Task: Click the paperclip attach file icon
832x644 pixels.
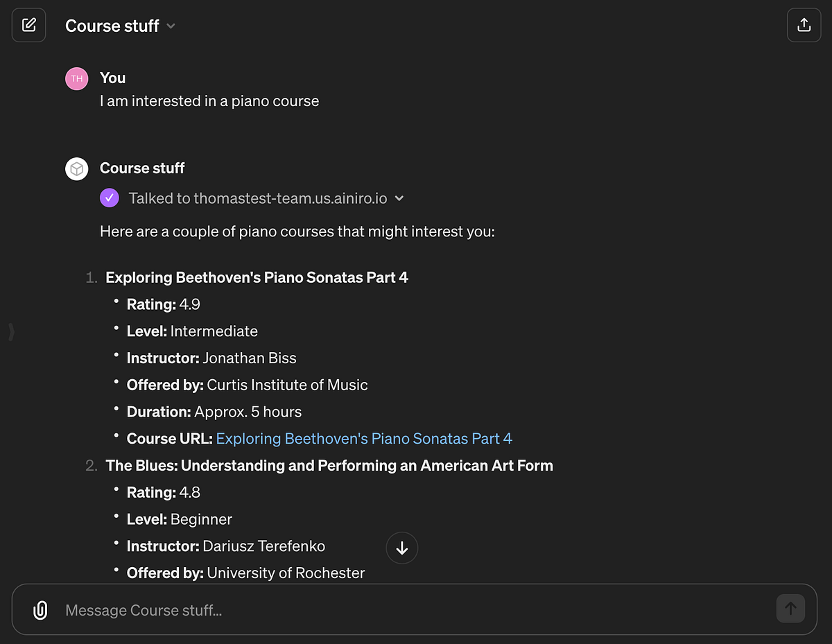Action: click(x=40, y=610)
